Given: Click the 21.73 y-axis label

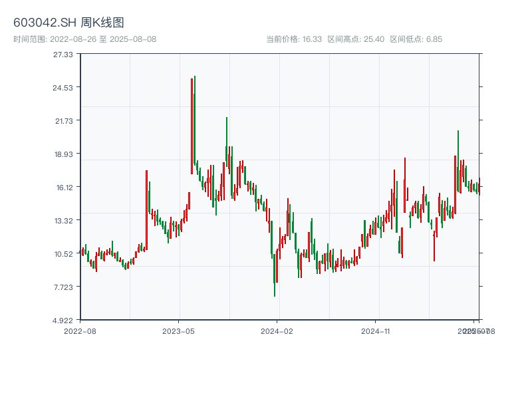Looking at the screenshot, I should pyautogui.click(x=64, y=121).
